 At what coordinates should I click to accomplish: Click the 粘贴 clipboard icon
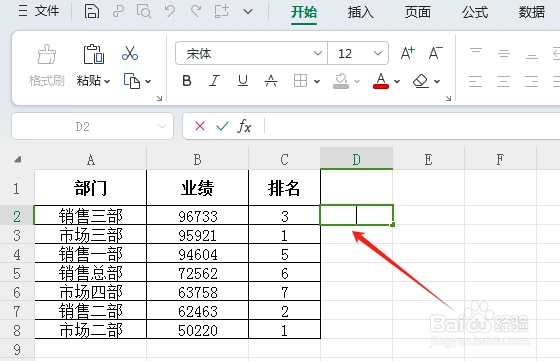coord(94,54)
